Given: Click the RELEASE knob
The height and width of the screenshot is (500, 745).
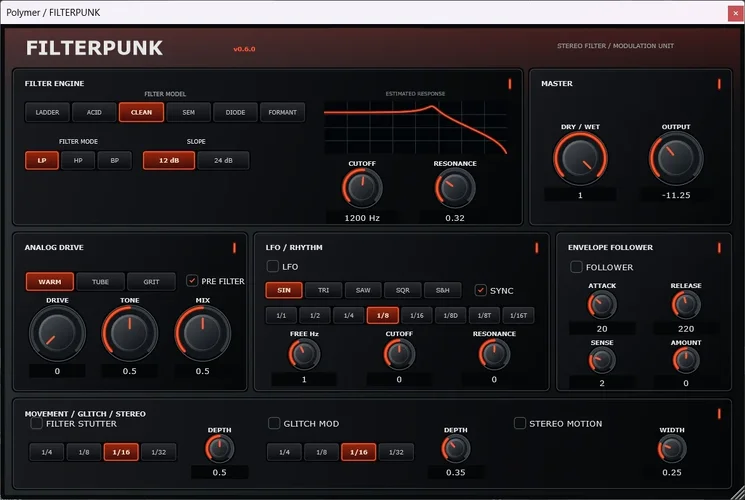Looking at the screenshot, I should 686,305.
